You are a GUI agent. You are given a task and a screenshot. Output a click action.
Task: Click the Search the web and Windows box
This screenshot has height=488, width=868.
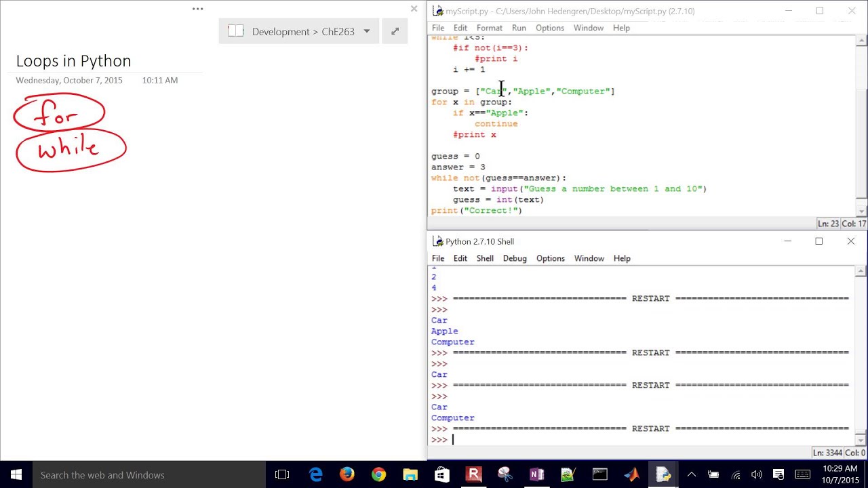[x=149, y=474]
